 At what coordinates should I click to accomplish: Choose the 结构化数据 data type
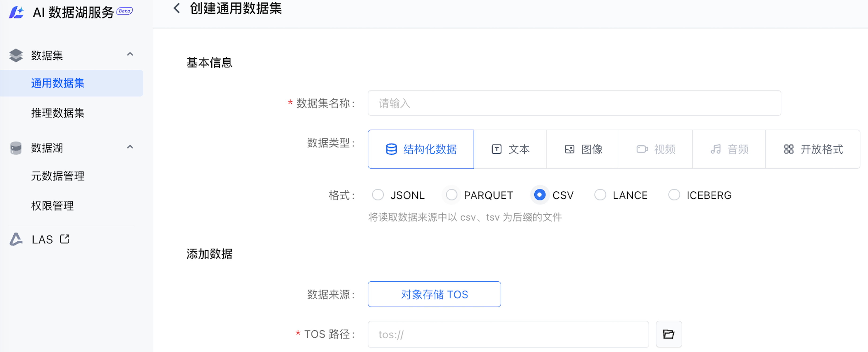tap(421, 149)
